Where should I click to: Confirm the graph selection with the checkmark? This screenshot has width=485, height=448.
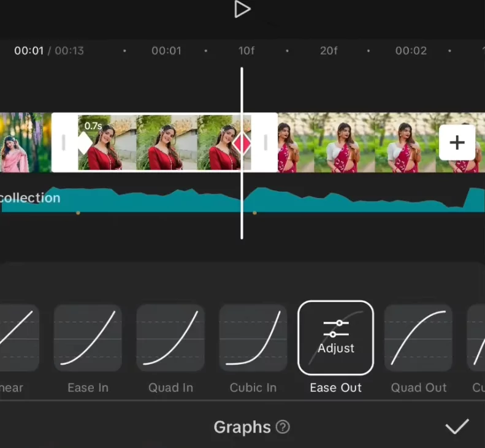tap(457, 427)
